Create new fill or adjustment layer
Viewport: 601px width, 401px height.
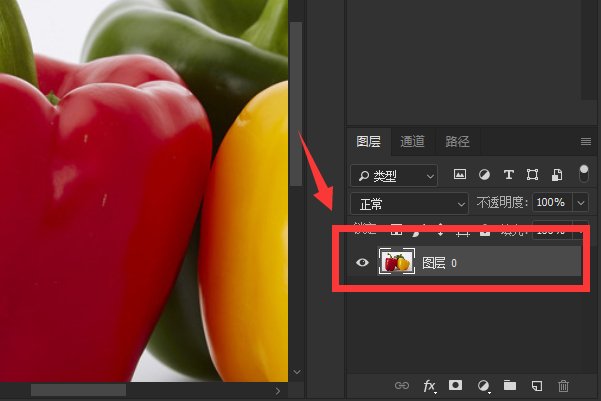point(483,385)
